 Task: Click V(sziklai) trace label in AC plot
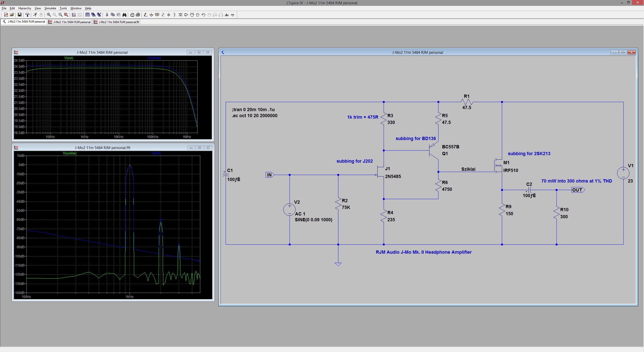154,58
